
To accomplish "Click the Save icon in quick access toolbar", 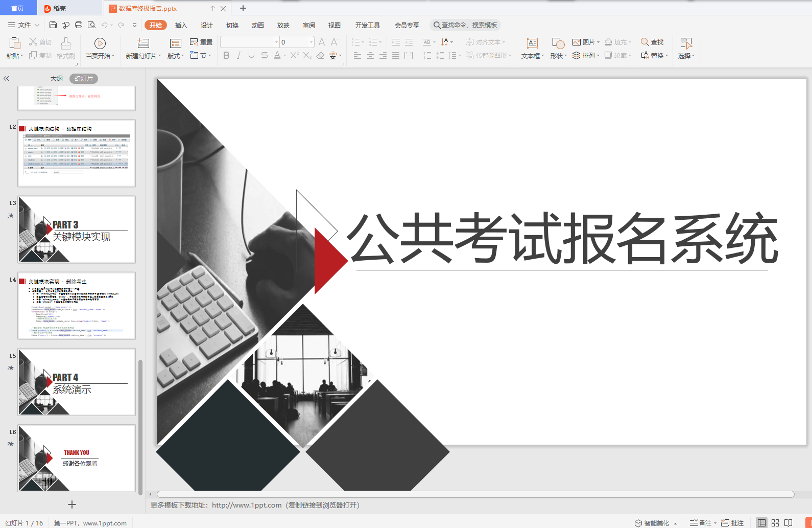I will [53, 25].
